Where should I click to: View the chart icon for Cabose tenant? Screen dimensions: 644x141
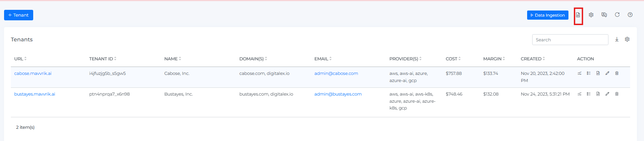(580, 73)
